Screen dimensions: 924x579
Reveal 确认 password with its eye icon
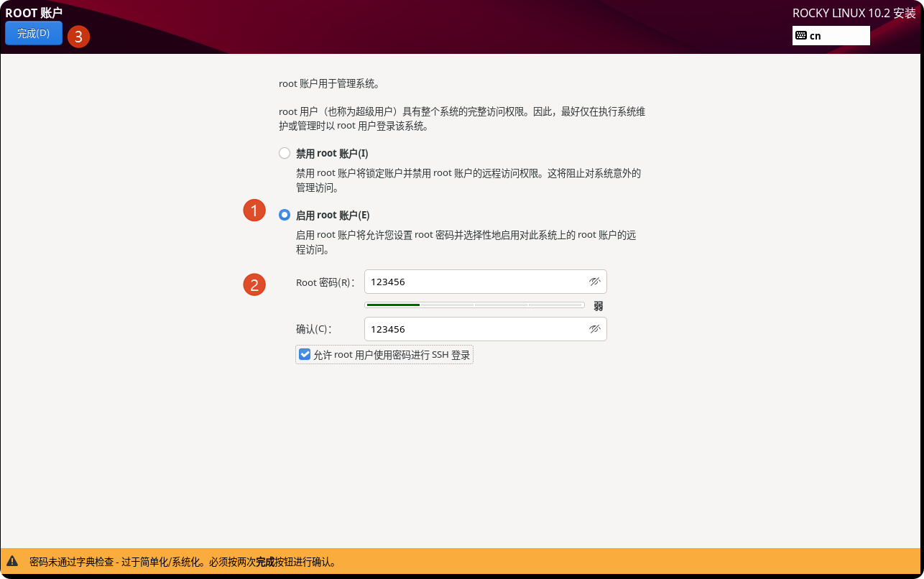pyautogui.click(x=594, y=330)
